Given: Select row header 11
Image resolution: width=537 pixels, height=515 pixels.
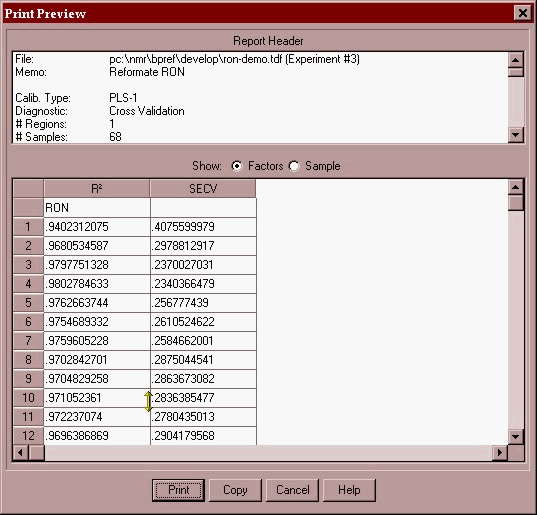Looking at the screenshot, I should pyautogui.click(x=28, y=417).
